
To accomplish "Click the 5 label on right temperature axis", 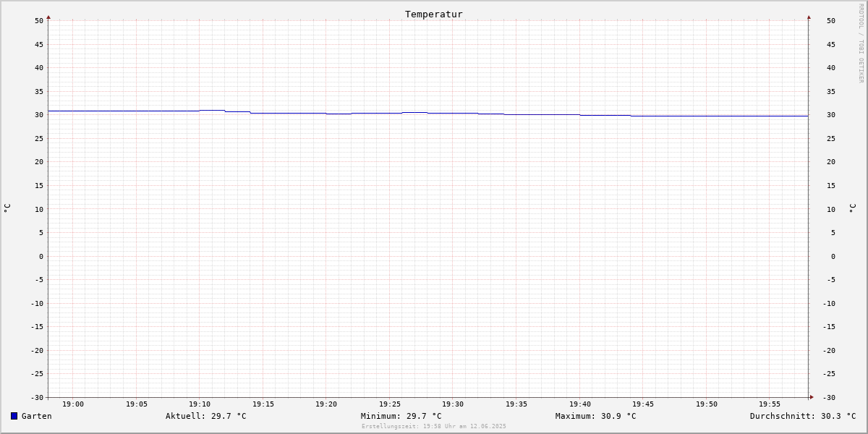I will pos(833,232).
